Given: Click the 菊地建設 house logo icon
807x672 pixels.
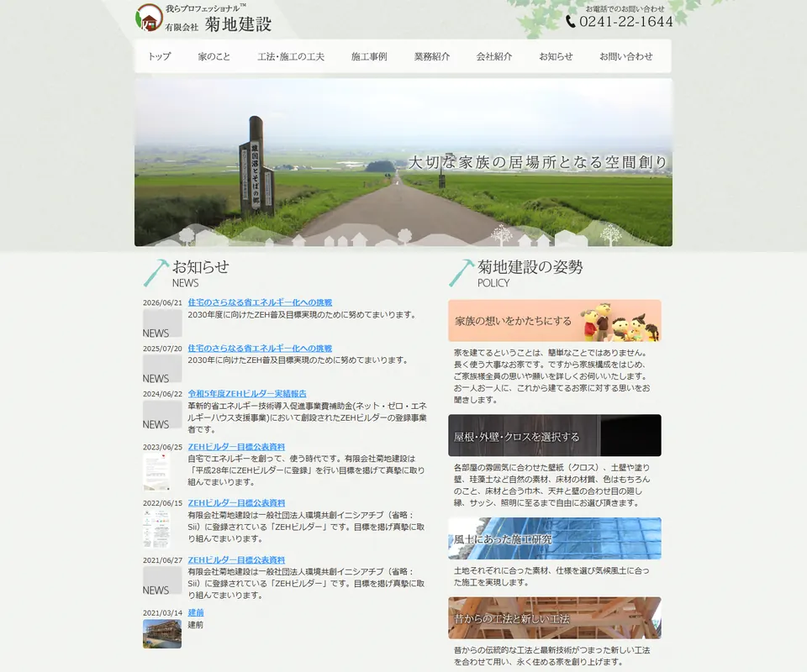Looking at the screenshot, I should (x=150, y=18).
